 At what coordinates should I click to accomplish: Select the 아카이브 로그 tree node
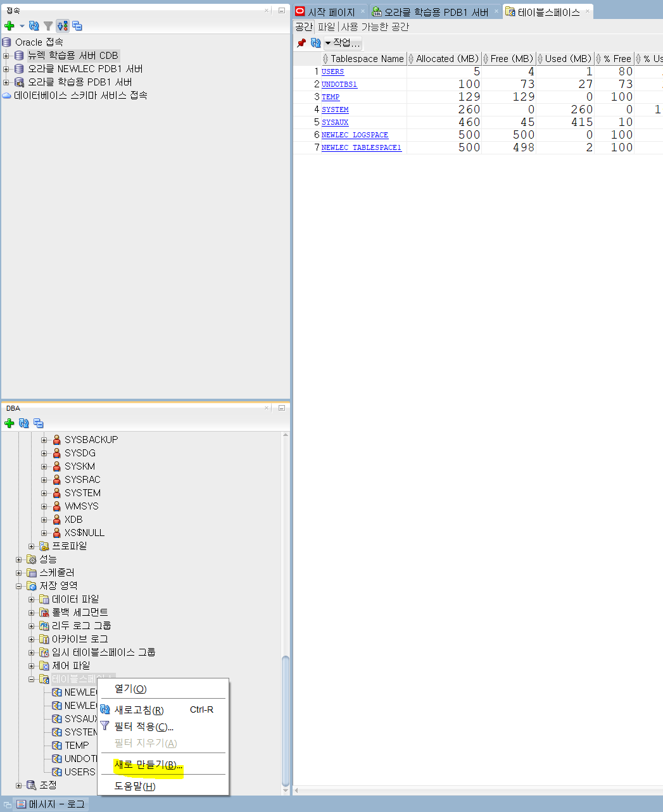coord(80,639)
